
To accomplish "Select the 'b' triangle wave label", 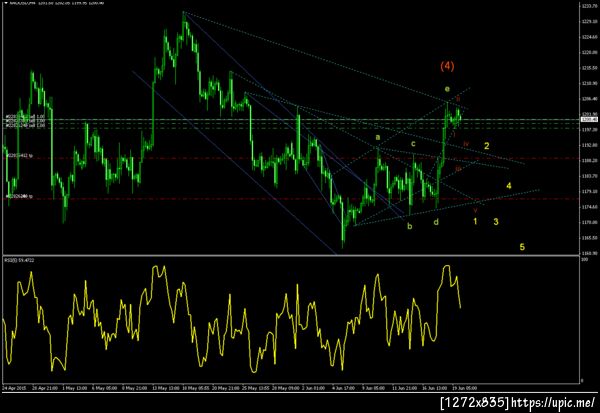I will point(410,226).
